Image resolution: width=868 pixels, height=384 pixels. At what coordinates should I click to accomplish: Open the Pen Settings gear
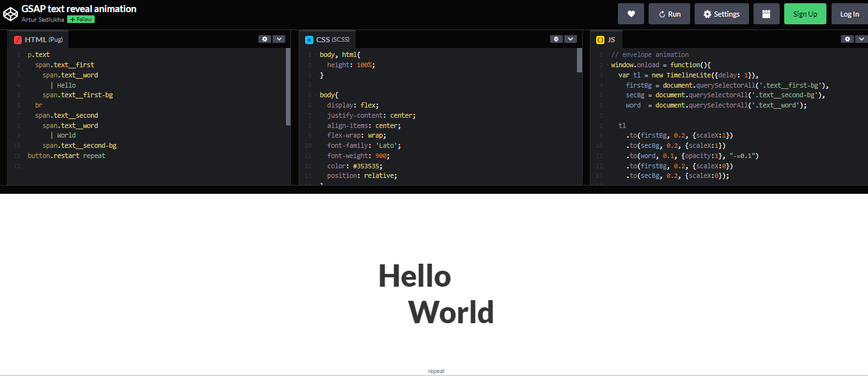[x=722, y=13]
